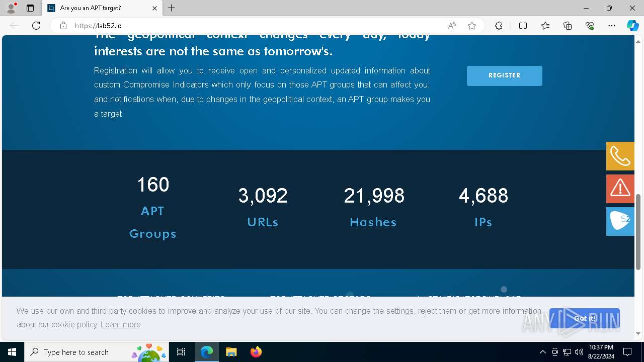Open the Windows Start menu

[x=12, y=352]
